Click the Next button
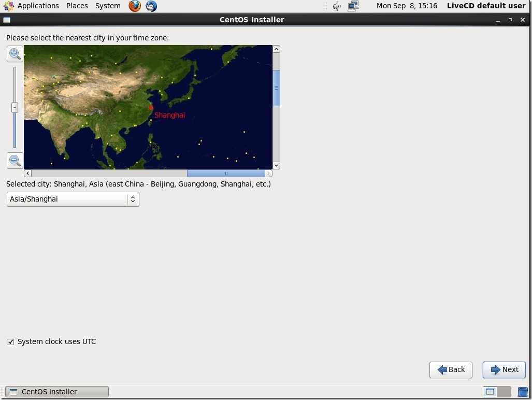The height and width of the screenshot is (400, 532). [504, 370]
